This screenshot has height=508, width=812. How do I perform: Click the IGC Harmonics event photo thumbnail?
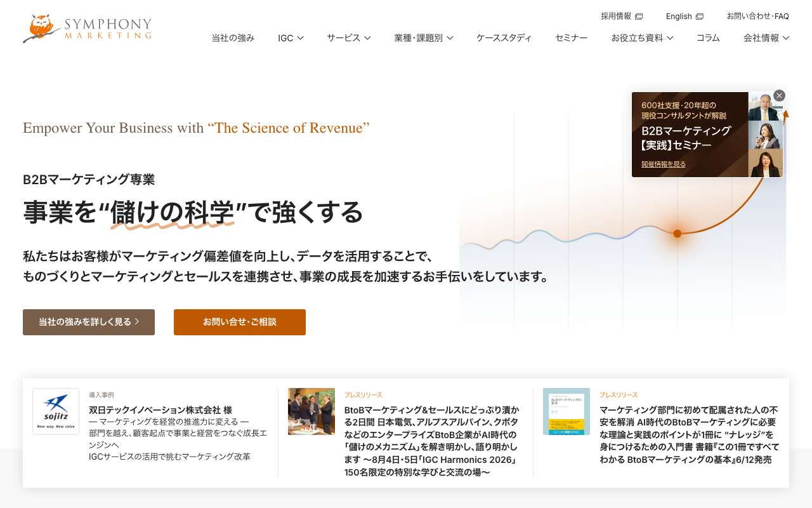(x=311, y=411)
